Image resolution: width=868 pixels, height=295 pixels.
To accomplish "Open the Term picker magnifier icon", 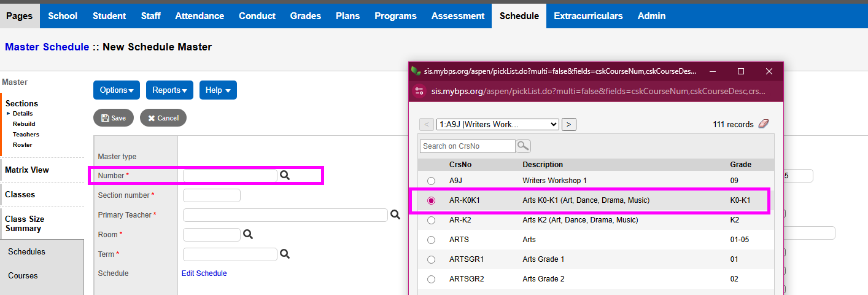I will pos(285,254).
